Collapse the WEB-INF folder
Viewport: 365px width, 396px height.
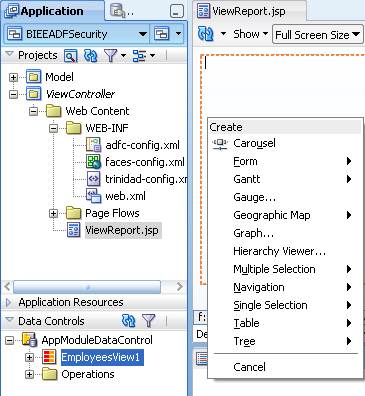[53, 128]
